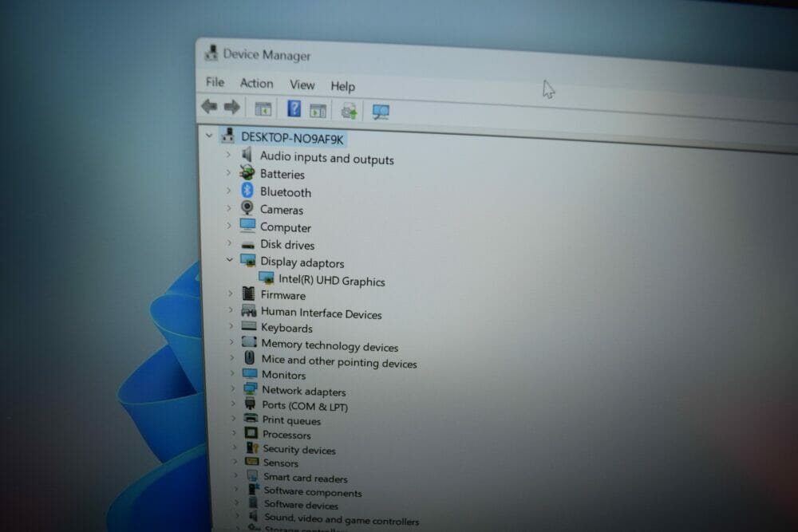Viewport: 798px width, 532px height.
Task: Click the Update device driver toolbar icon
Action: pos(350,111)
